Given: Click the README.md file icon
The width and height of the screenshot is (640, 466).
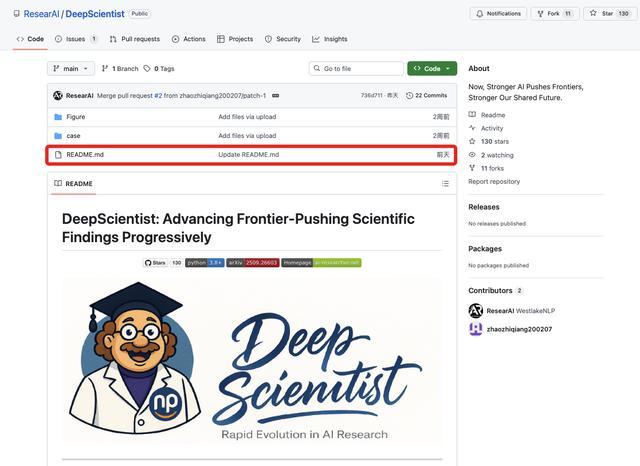Looking at the screenshot, I should coord(58,155).
